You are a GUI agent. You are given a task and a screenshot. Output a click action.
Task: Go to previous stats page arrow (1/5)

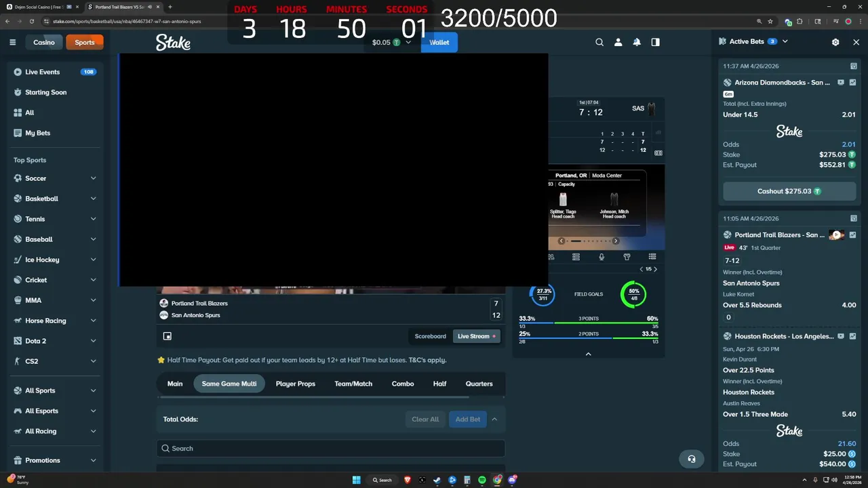pyautogui.click(x=642, y=269)
